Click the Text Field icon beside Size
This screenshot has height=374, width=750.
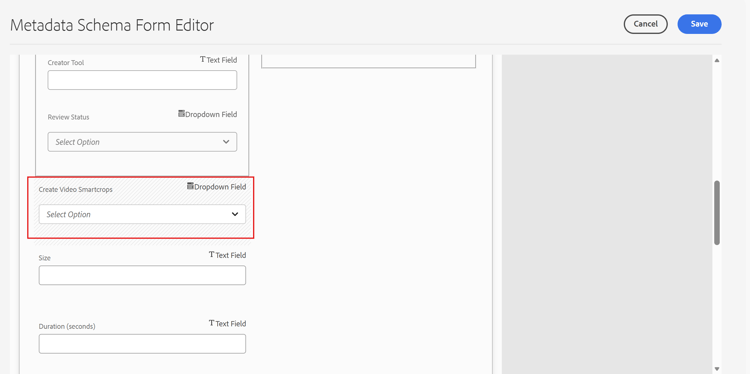[211, 254]
